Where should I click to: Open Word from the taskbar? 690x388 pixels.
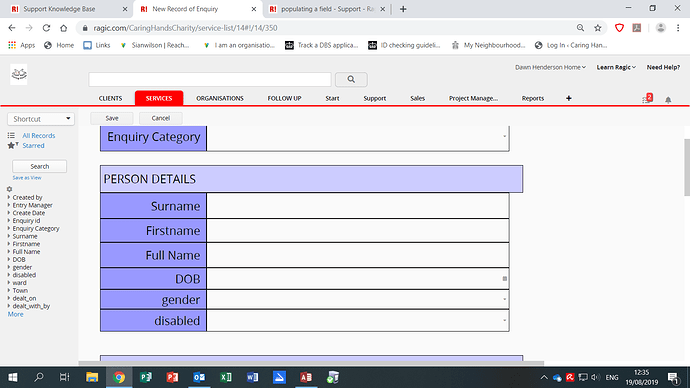[x=253, y=377]
